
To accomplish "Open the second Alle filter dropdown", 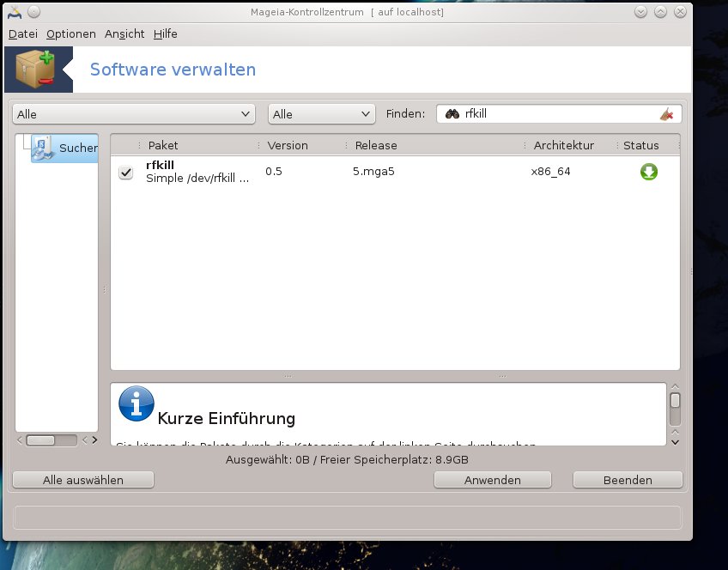I will (322, 114).
